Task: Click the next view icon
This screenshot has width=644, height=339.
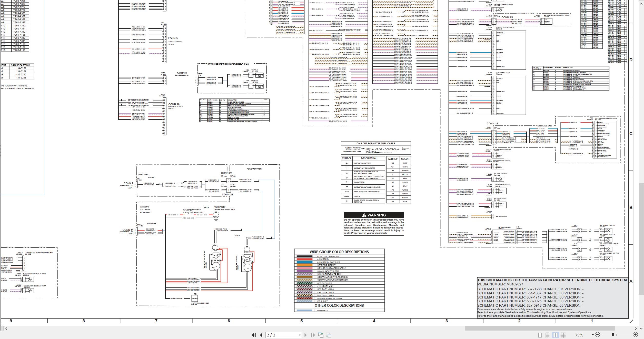Action: point(329,335)
